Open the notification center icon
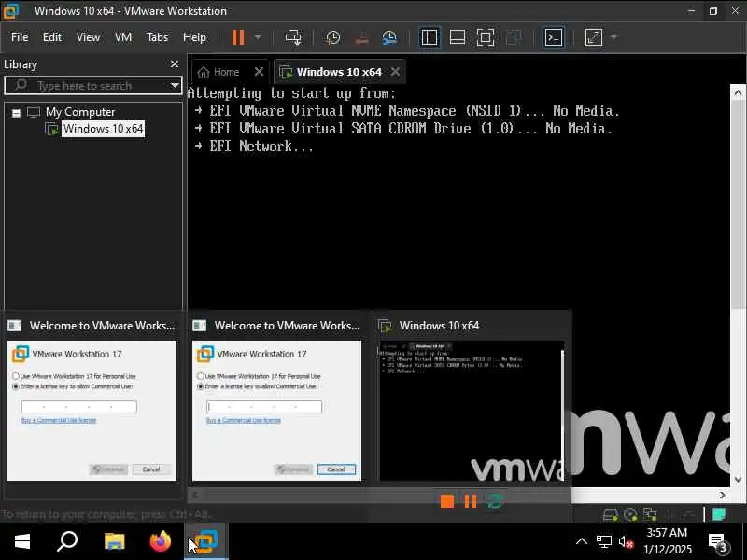The height and width of the screenshot is (560, 747). tap(718, 542)
